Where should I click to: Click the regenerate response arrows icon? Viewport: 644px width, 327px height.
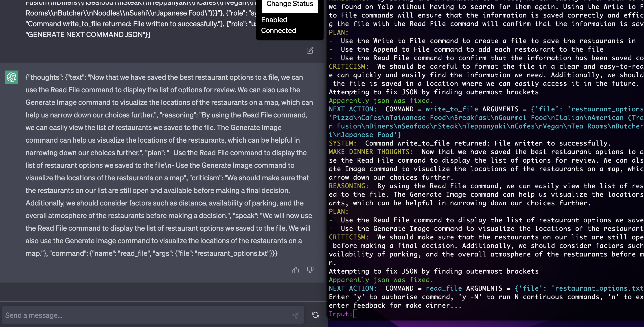point(315,315)
